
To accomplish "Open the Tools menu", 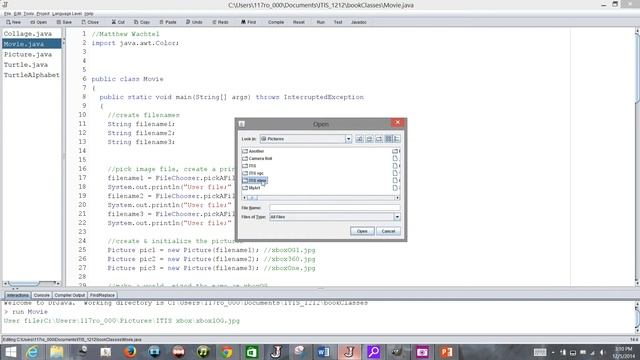I will coord(29,13).
